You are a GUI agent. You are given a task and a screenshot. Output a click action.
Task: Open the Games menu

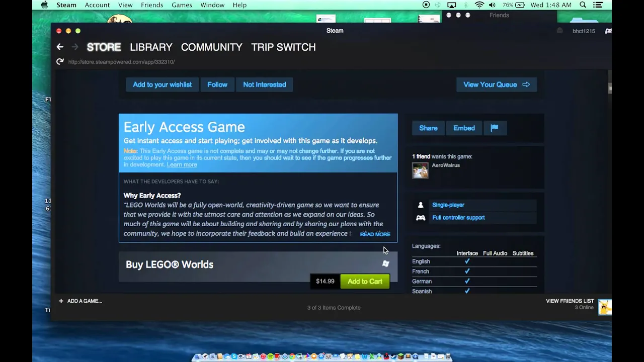pos(182,5)
